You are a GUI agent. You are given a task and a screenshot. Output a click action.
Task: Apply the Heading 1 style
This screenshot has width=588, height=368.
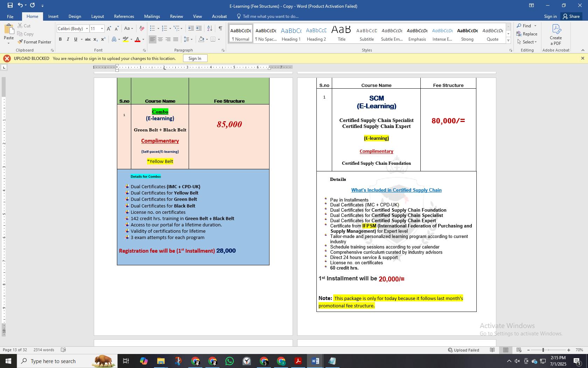[x=291, y=34]
